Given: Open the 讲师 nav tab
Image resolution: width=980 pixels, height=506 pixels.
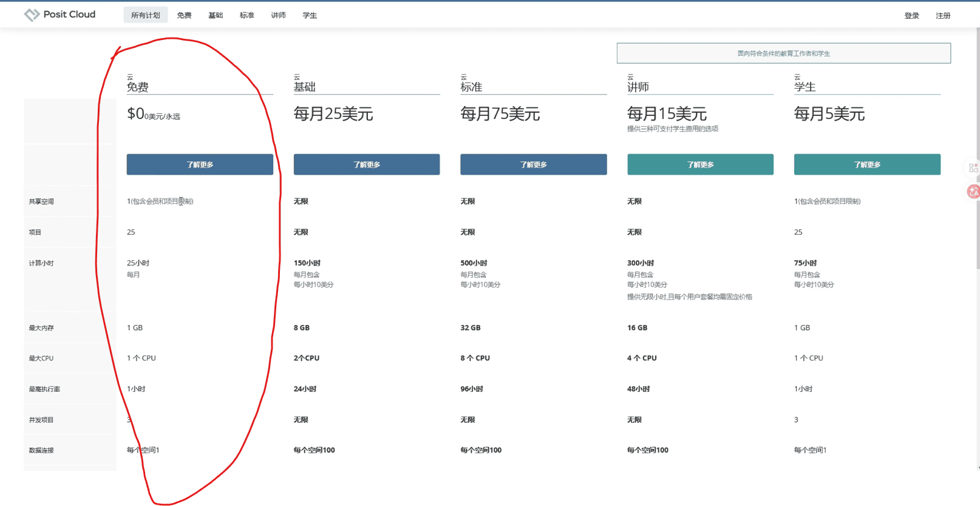Looking at the screenshot, I should (x=278, y=15).
